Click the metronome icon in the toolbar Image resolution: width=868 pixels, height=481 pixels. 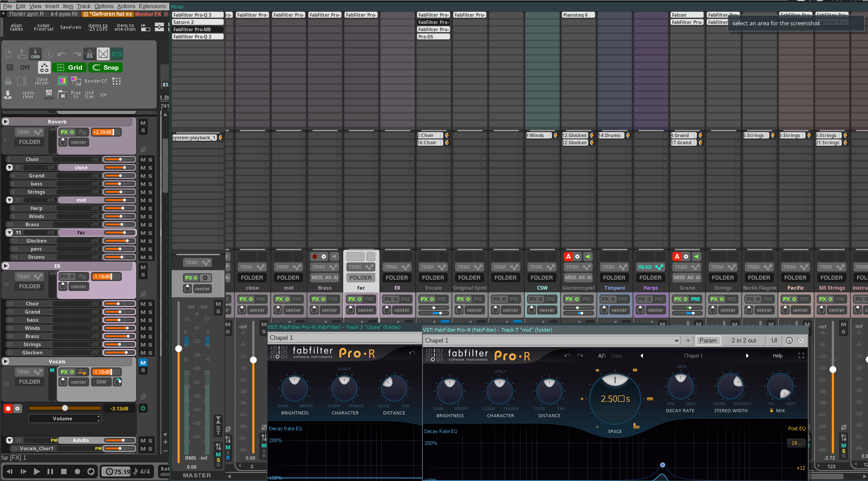point(90,54)
